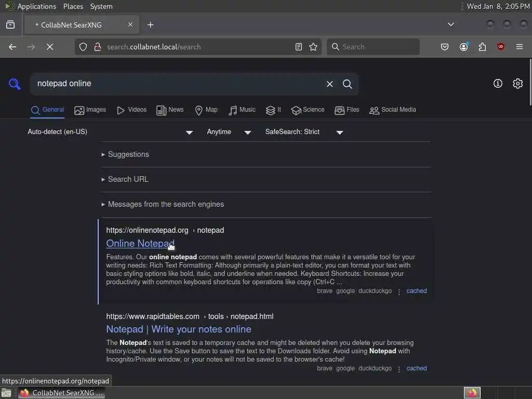
Task: Open the System menu
Action: tap(101, 6)
